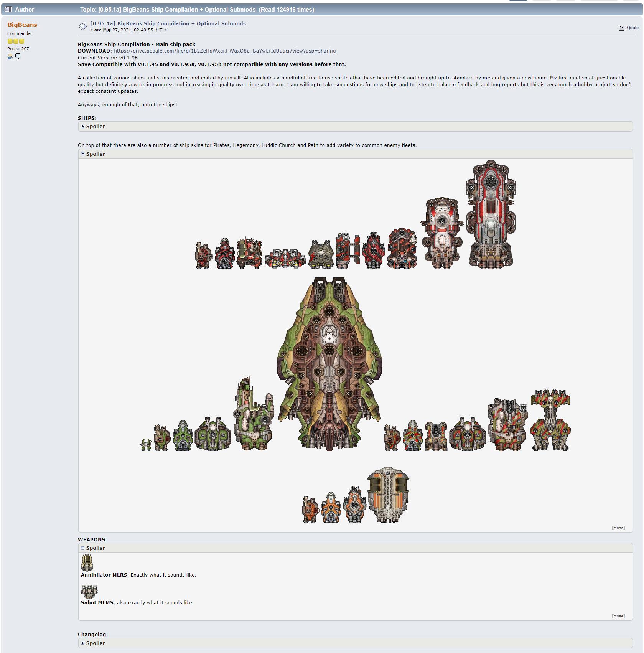Click the Quote text button
This screenshot has width=644, height=653.
click(632, 28)
